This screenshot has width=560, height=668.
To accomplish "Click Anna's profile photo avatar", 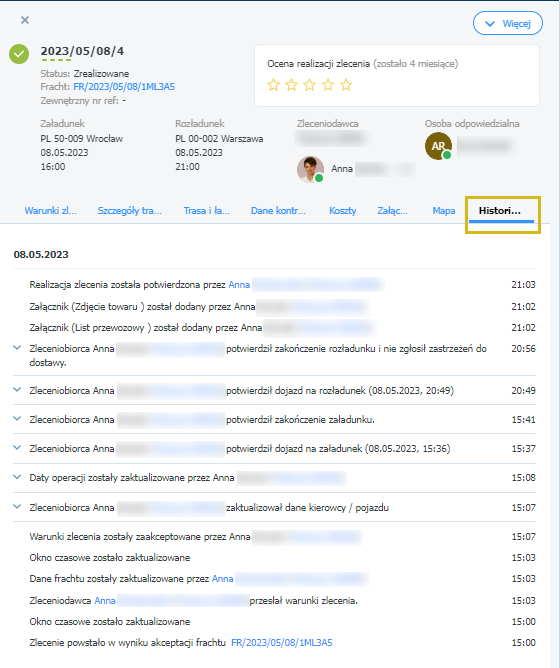I will (x=310, y=169).
